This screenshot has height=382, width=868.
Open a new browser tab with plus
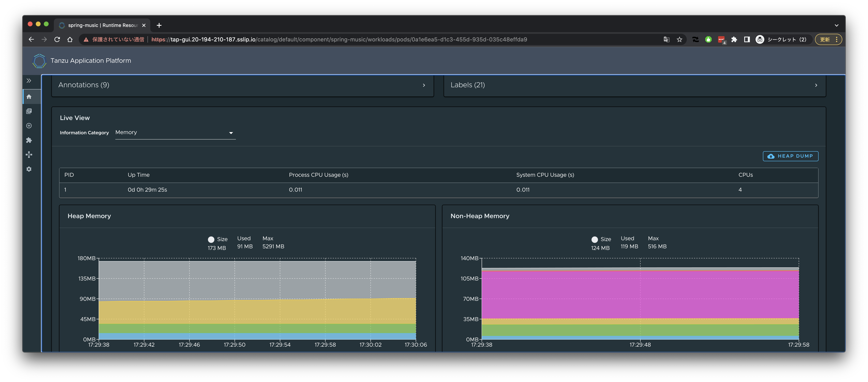(159, 25)
